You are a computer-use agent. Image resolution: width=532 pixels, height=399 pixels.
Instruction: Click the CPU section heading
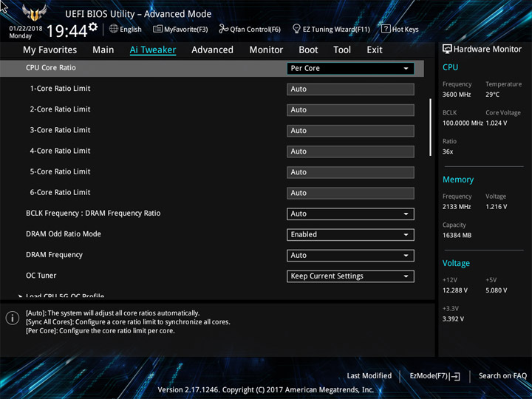[450, 67]
